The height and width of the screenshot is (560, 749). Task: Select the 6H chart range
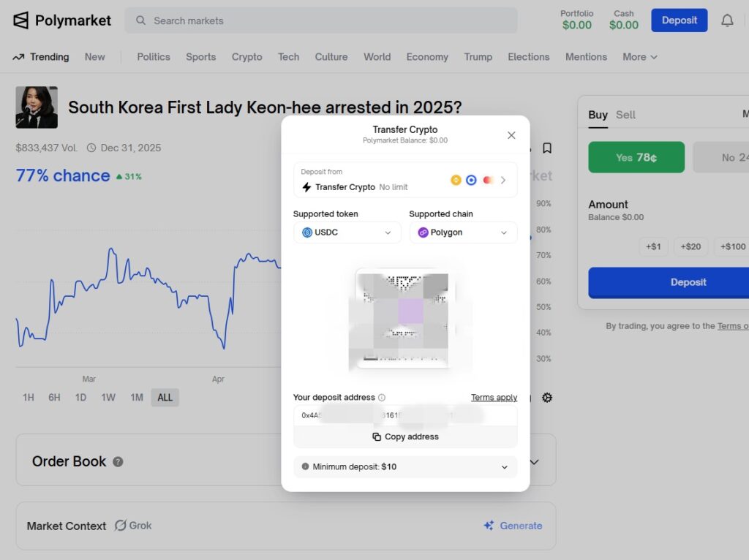coord(54,397)
